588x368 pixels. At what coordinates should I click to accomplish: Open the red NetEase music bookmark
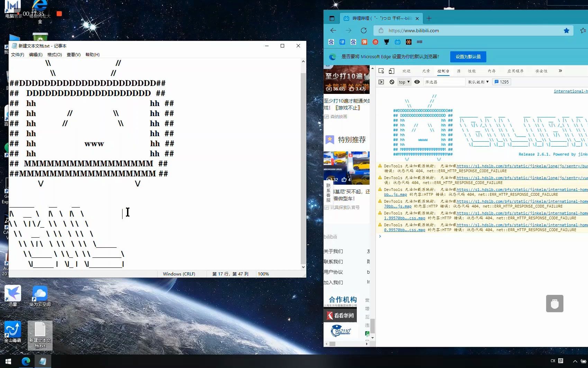coord(376,42)
